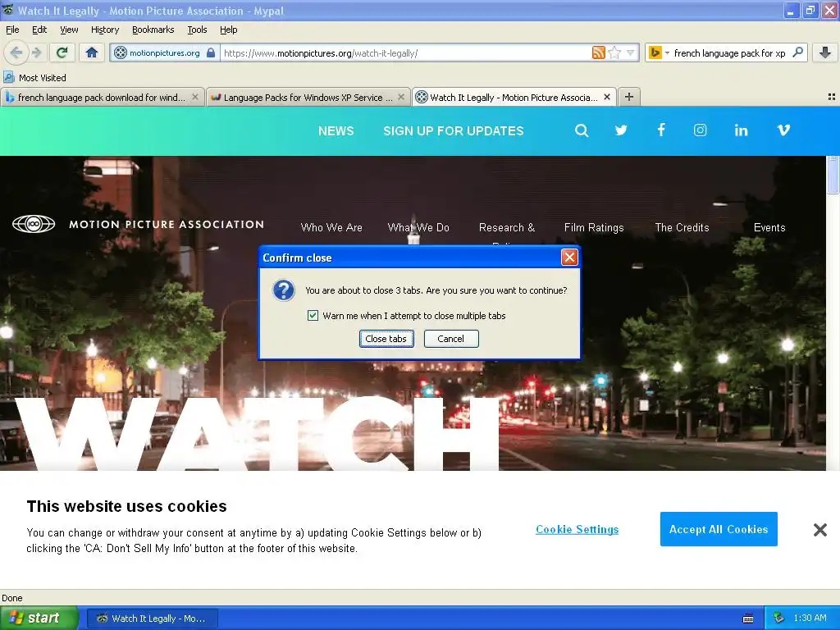Close the Watch It Legally tab
Viewport: 840px width, 630px height.
pyautogui.click(x=606, y=97)
